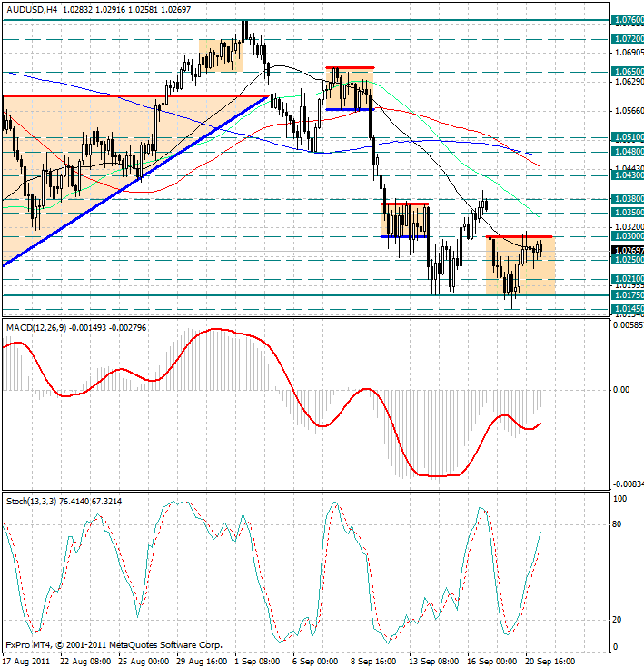The width and height of the screenshot is (644, 668).
Task: Select the teal horizontal line at 1.0175
Action: [x=306, y=294]
